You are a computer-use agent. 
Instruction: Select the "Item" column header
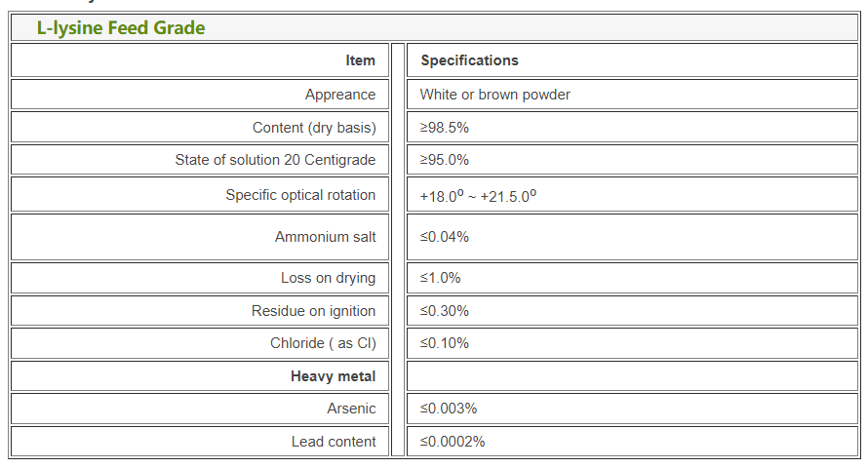[360, 60]
